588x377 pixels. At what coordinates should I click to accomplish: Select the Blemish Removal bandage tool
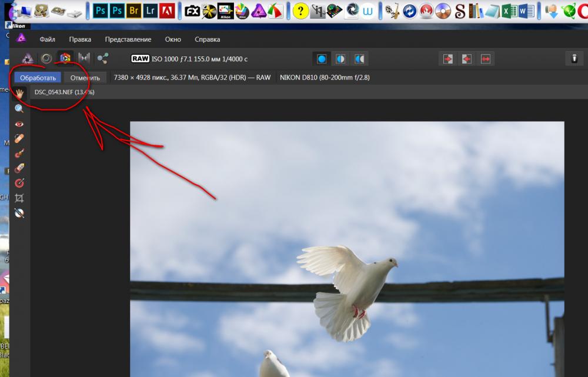19,138
